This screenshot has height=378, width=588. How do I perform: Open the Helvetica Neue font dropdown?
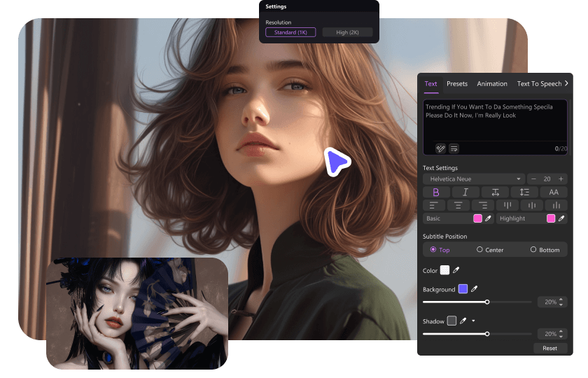(x=474, y=179)
